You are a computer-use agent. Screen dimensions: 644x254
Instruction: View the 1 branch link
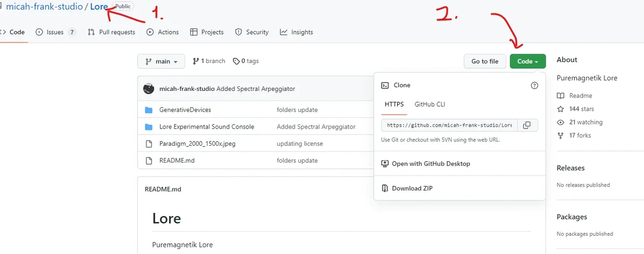pos(209,61)
